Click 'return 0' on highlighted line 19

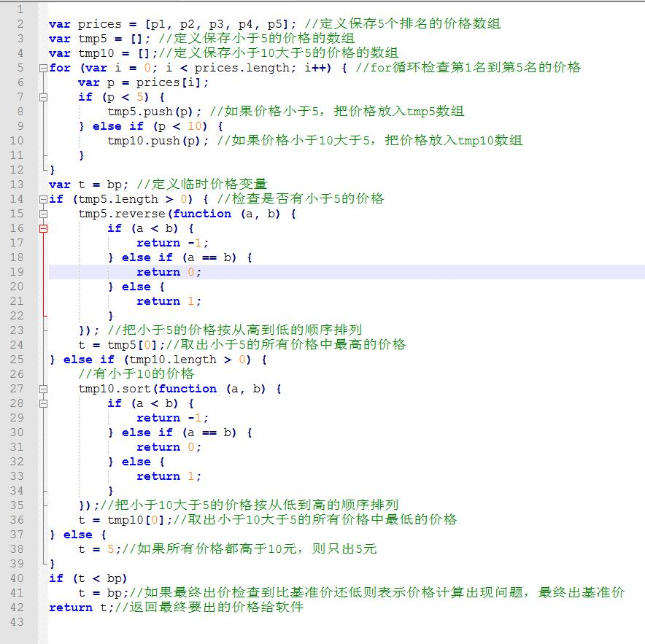166,272
